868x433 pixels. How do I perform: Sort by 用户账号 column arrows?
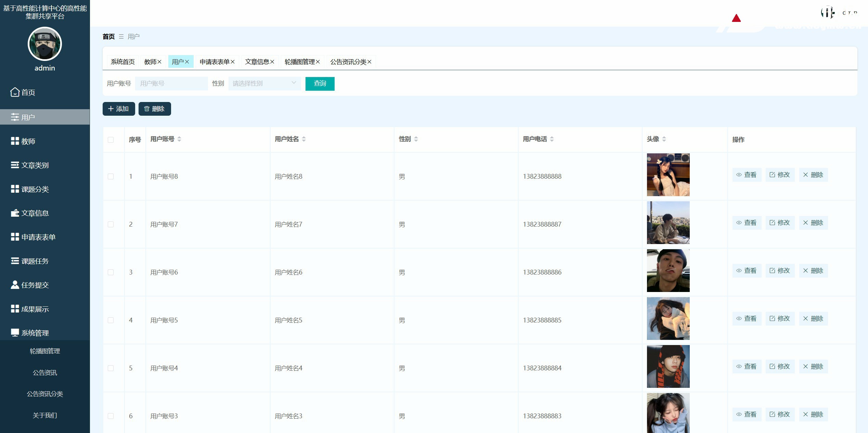[179, 139]
